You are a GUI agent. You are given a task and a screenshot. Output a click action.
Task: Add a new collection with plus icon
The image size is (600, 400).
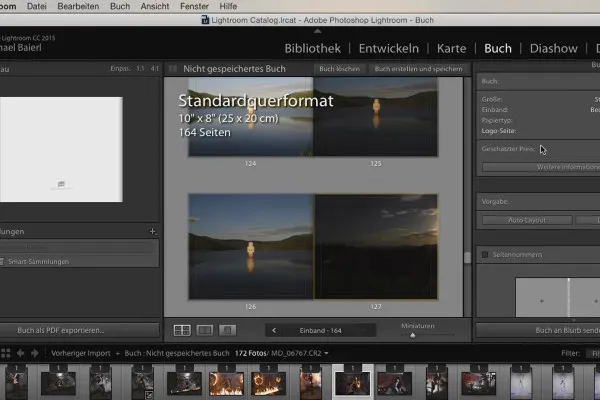152,231
